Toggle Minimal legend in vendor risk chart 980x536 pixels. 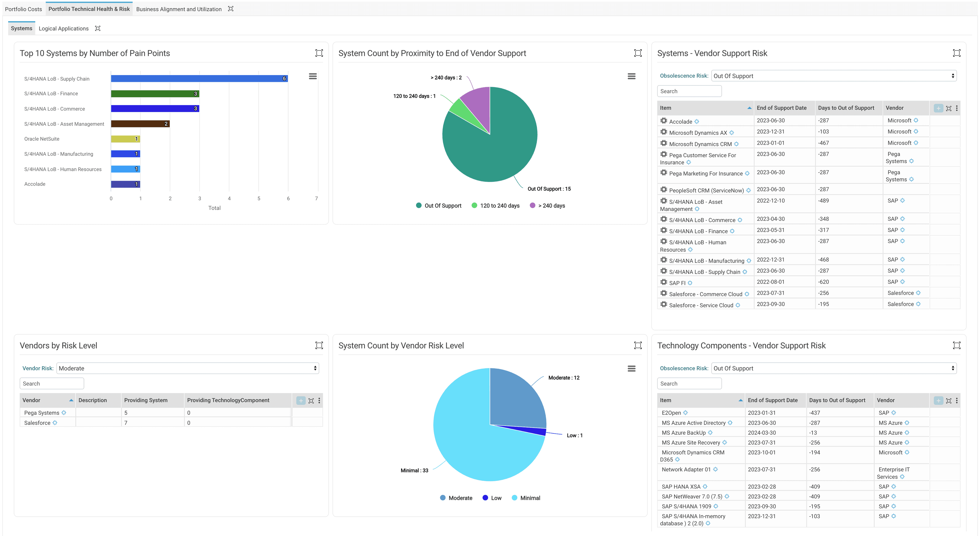pos(526,498)
